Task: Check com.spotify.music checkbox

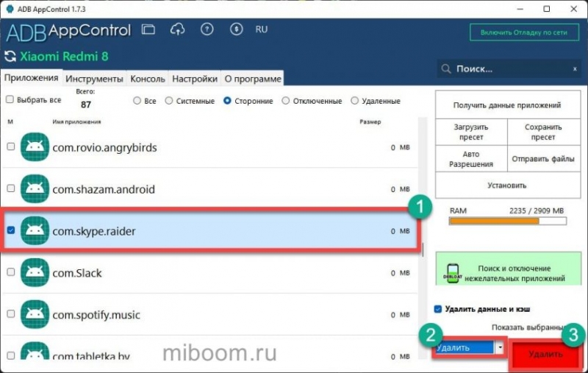Action: pos(11,313)
